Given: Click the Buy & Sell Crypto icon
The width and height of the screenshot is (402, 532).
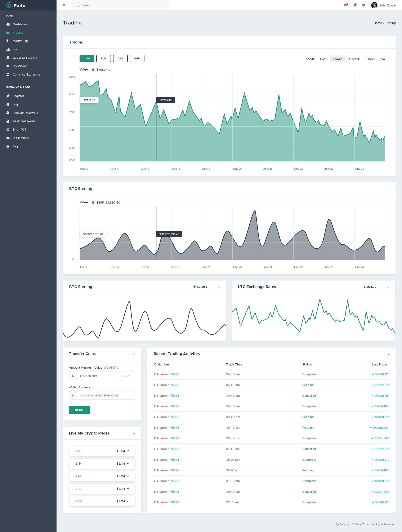Looking at the screenshot, I should pos(8,57).
